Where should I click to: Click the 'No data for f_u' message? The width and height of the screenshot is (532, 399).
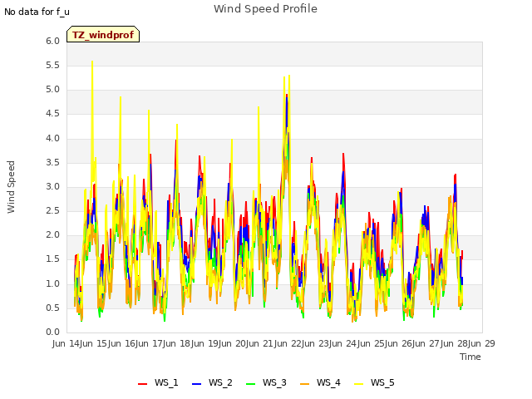pyautogui.click(x=37, y=12)
